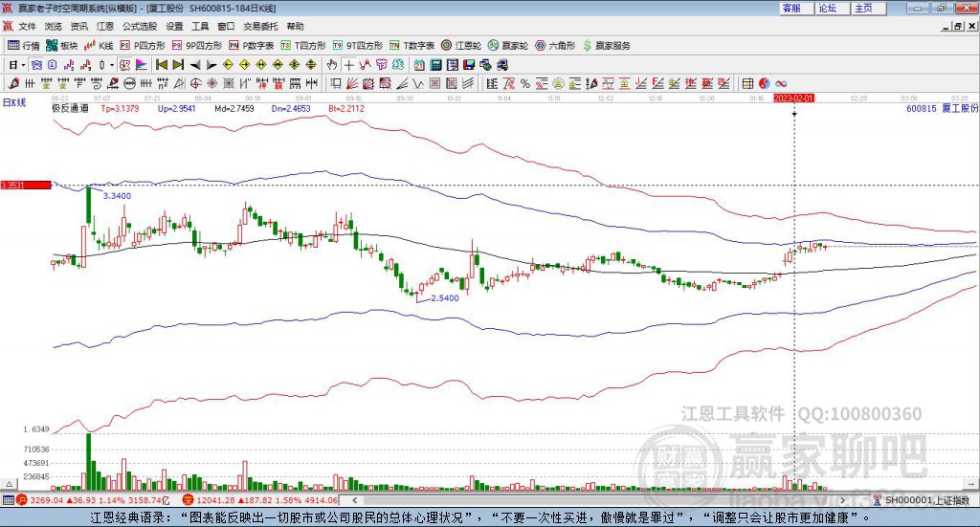Expand the candlestick style dropdown arrow

coord(112,64)
